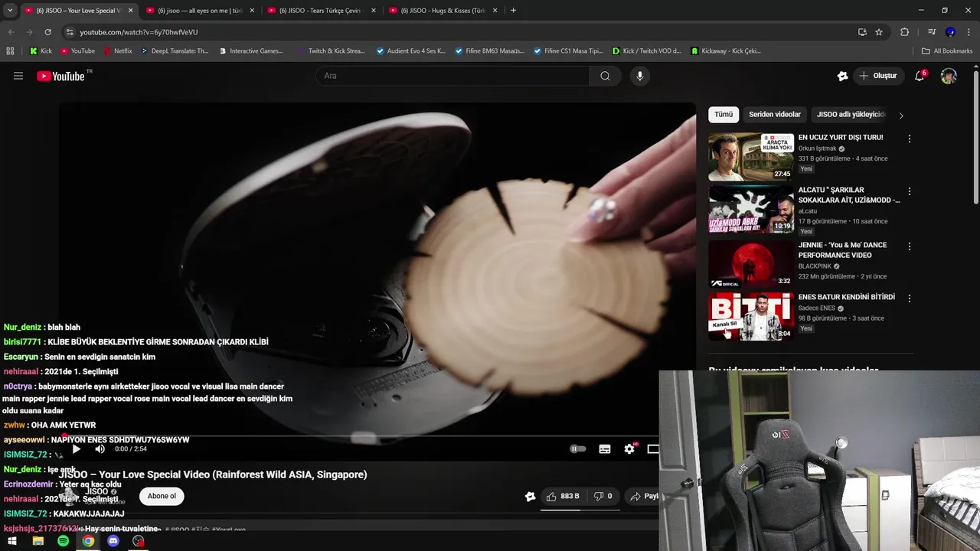Click the address bar URL

tap(139, 32)
